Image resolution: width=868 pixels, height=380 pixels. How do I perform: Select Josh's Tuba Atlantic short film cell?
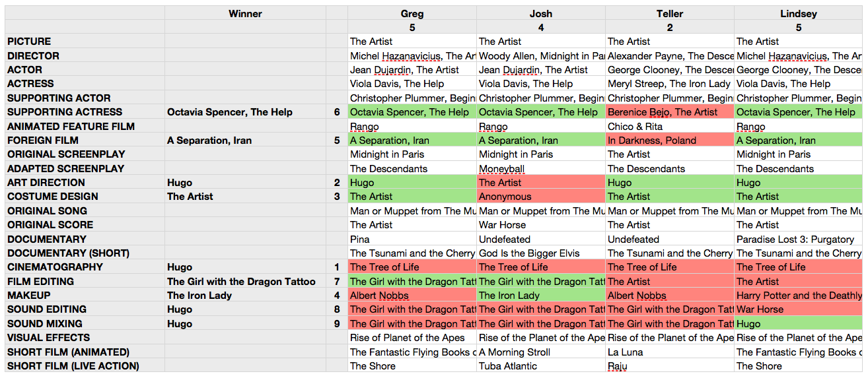pyautogui.click(x=541, y=366)
